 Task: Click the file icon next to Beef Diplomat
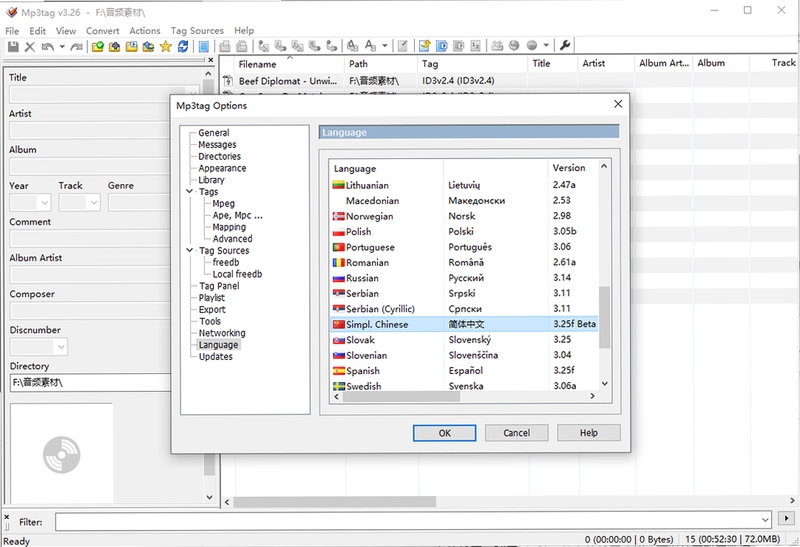(228, 81)
